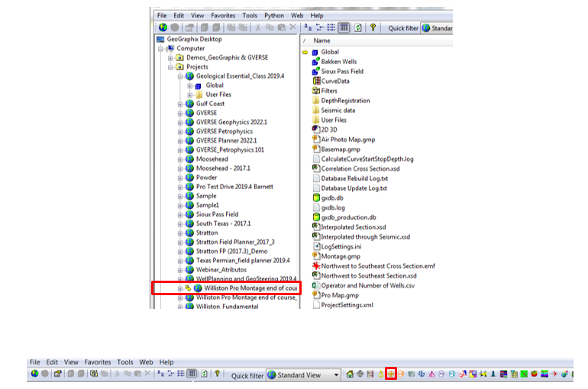Select Seismic data folder in file list
The image size is (588, 389).
(338, 110)
